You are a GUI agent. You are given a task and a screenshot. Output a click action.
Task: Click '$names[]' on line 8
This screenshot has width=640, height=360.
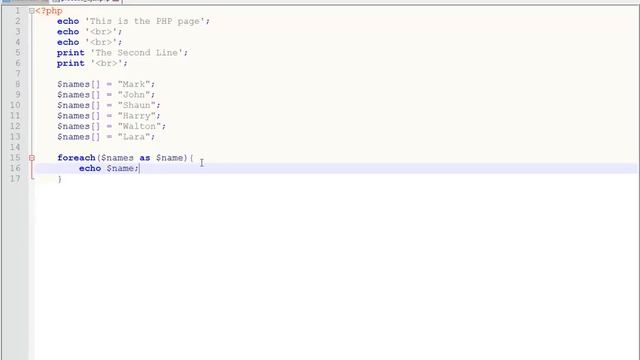79,84
